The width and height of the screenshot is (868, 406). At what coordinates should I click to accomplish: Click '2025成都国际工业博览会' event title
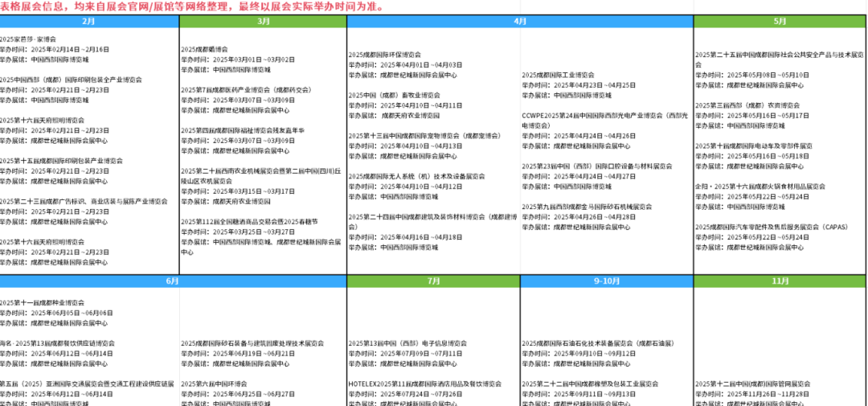click(x=558, y=75)
